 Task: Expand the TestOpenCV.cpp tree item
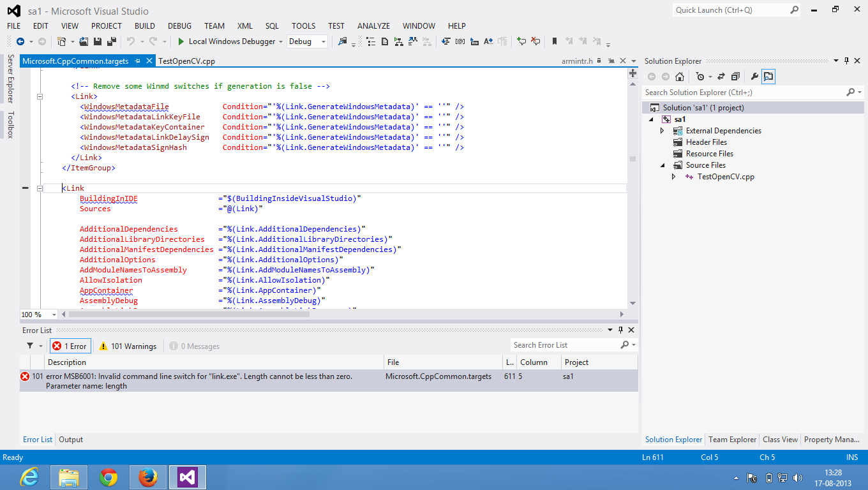[673, 177]
